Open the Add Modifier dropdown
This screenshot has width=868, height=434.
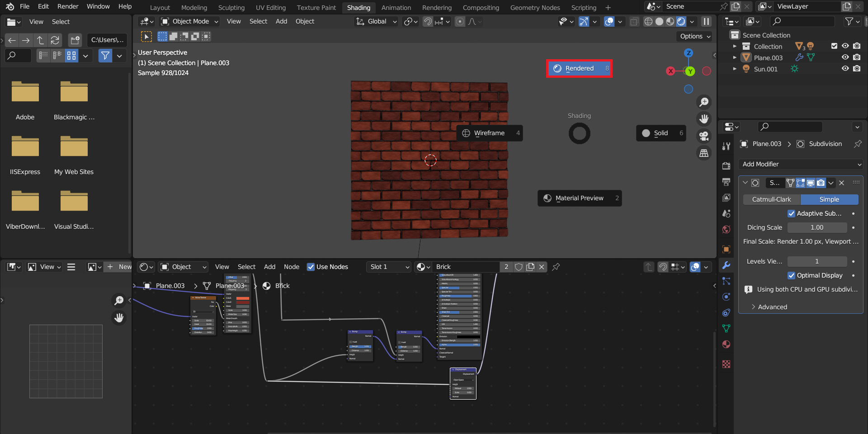click(801, 164)
